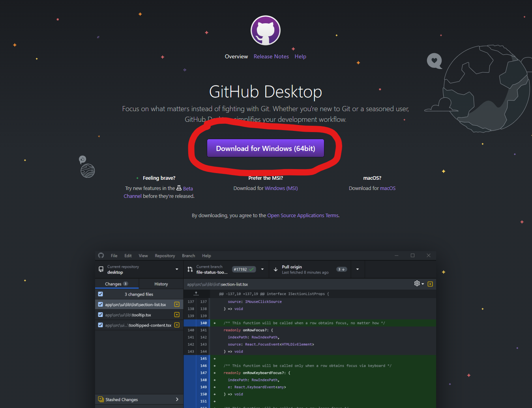This screenshot has height=408, width=532.
Task: Open the Edit menu
Action: tap(128, 256)
